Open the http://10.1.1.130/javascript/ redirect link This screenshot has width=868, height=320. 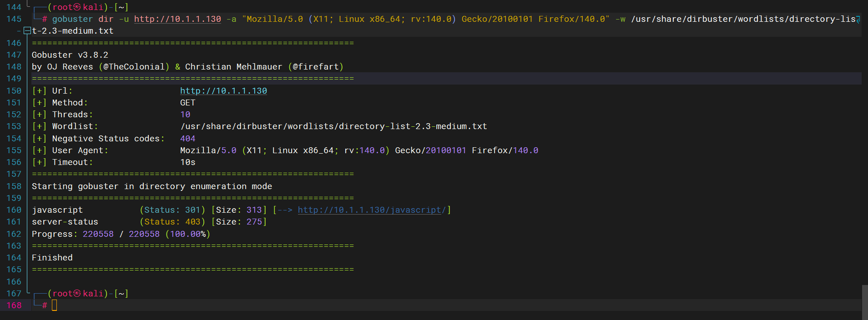(x=372, y=210)
